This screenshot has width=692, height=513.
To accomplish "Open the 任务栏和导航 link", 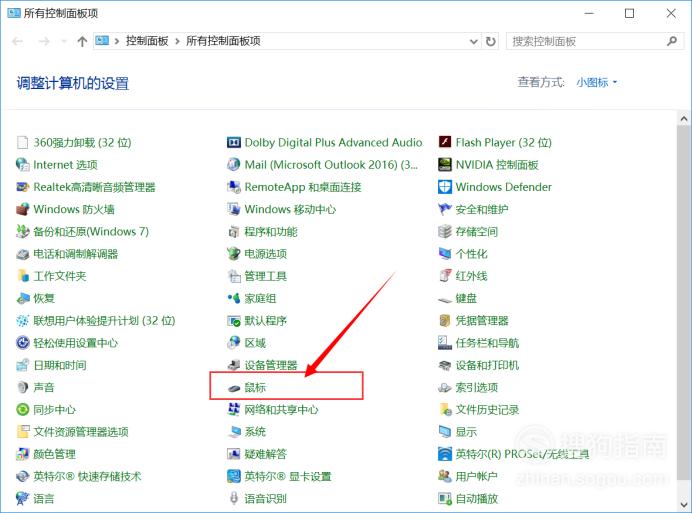I will click(487, 343).
